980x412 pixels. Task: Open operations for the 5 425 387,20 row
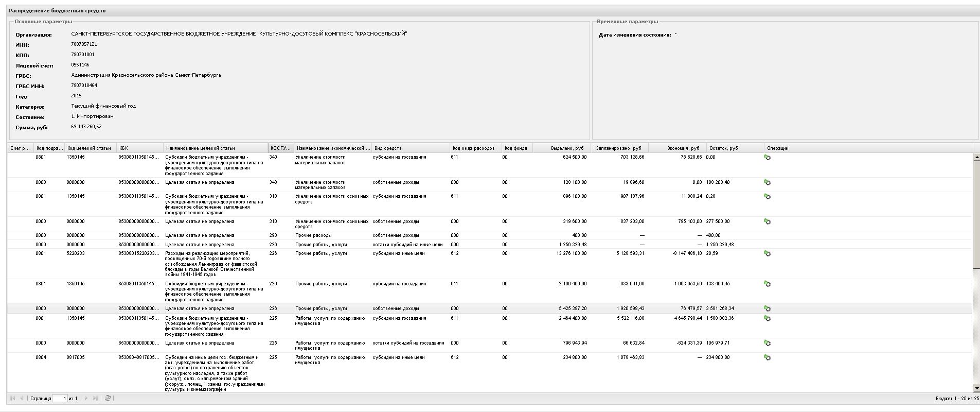pos(767,308)
